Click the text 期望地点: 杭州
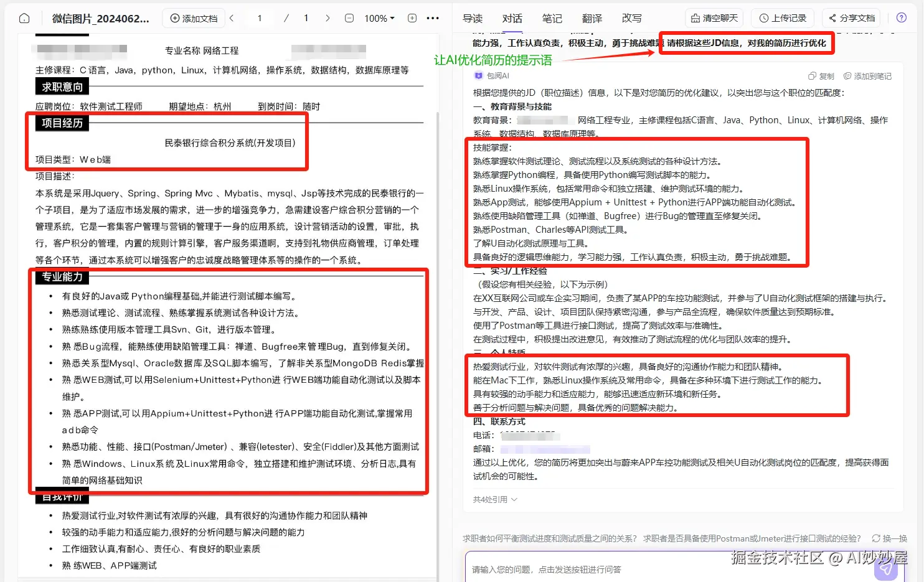Viewport: 924px width, 582px height. [200, 106]
